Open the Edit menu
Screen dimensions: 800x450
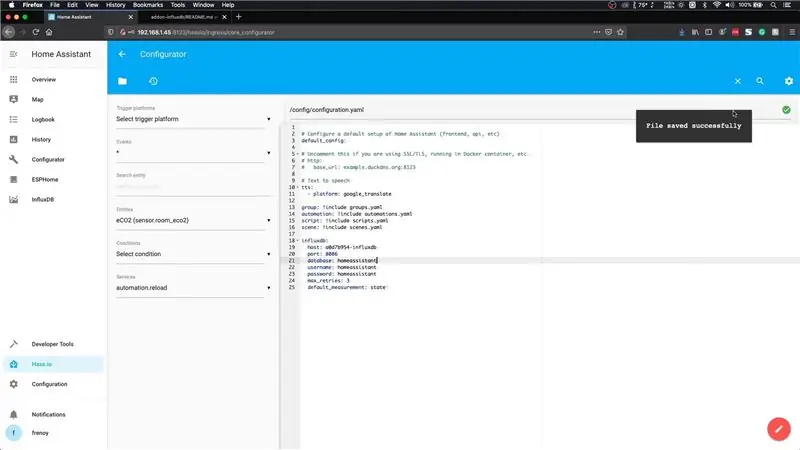coord(72,5)
